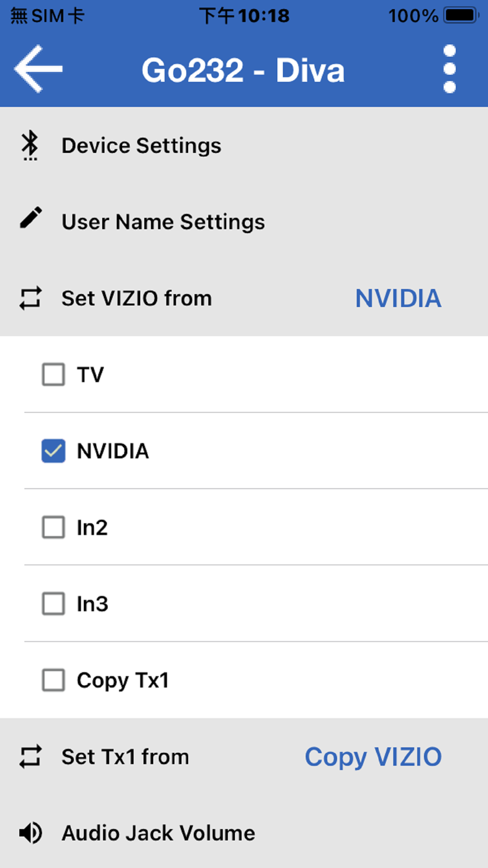
Task: Uncheck the NVIDIA checkbox
Action: (x=54, y=451)
